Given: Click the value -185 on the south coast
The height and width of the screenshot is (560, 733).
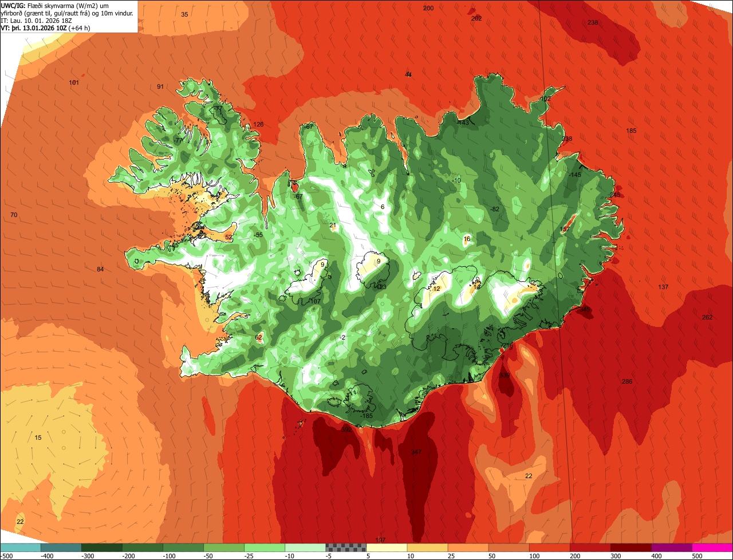Looking at the screenshot, I should (367, 416).
